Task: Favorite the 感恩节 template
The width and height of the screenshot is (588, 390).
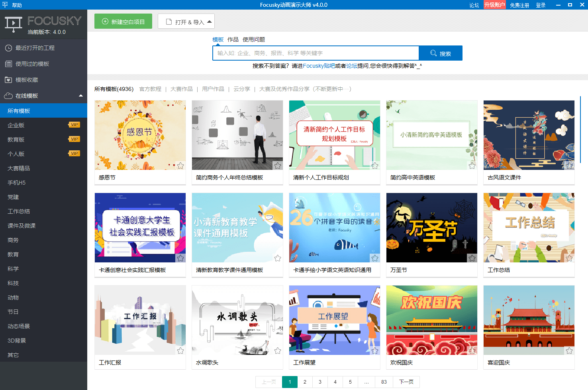Action: click(180, 165)
